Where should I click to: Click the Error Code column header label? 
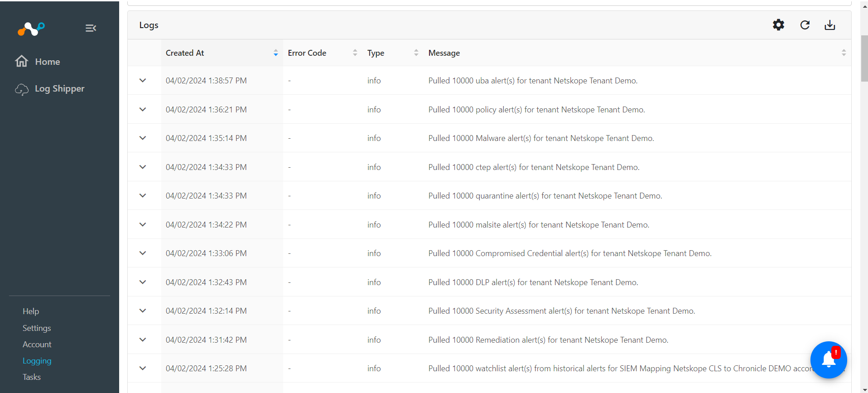point(307,53)
